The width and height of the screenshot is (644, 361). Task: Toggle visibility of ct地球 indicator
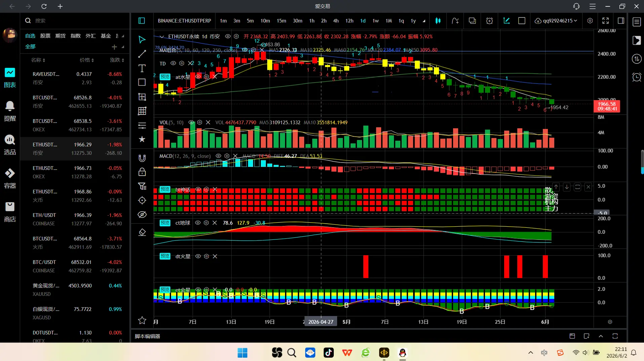click(198, 223)
